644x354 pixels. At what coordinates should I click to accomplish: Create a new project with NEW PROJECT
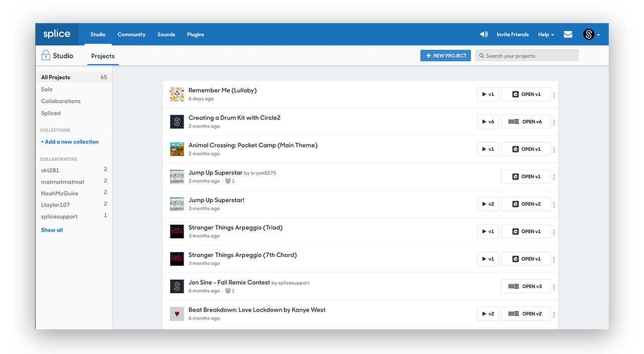[x=446, y=55]
